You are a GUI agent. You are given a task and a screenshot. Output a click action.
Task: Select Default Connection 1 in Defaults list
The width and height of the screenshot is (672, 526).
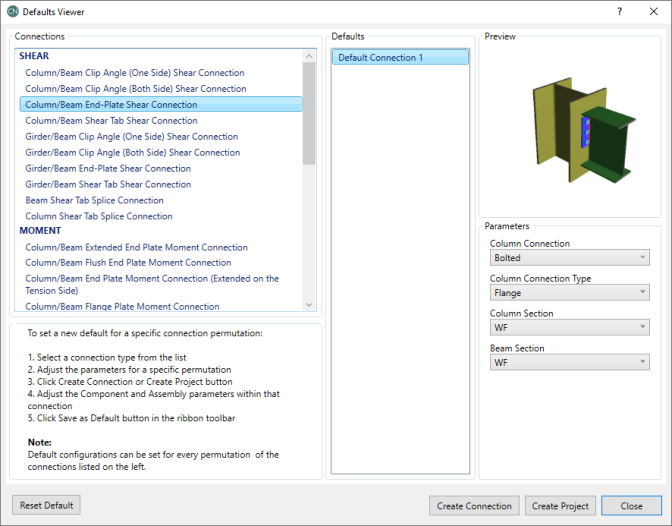click(400, 58)
